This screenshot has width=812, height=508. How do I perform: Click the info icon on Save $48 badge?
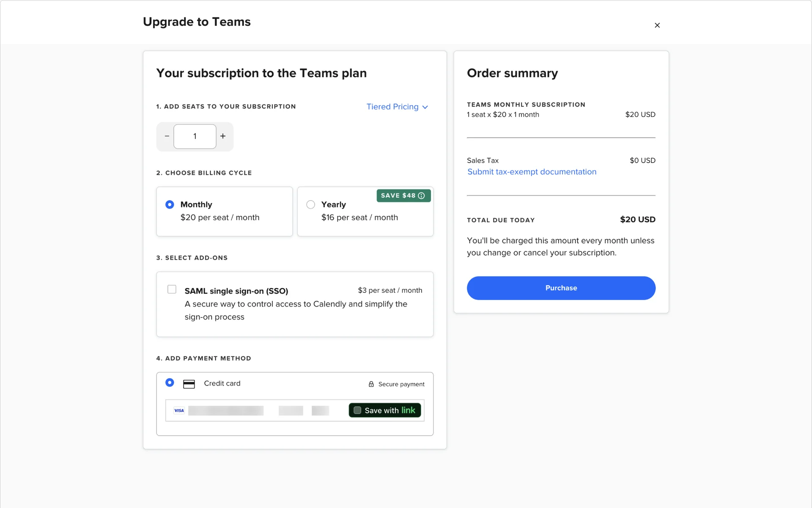[x=421, y=196]
